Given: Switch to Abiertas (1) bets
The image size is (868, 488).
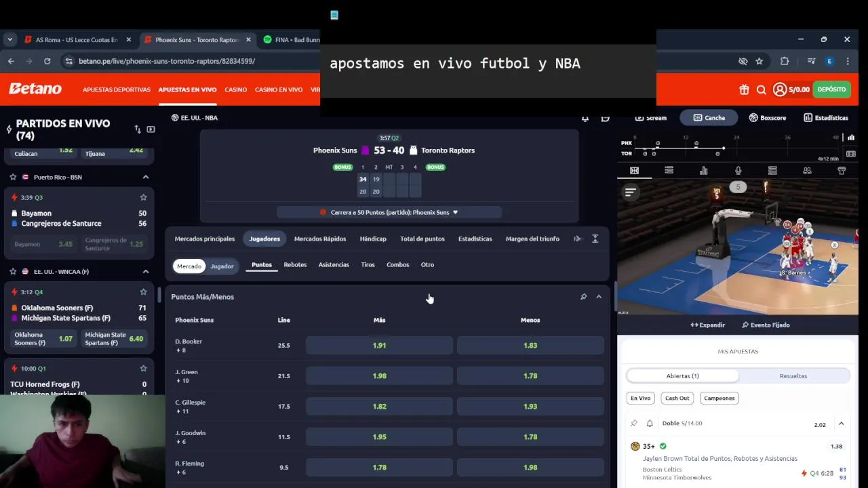Looking at the screenshot, I should [x=682, y=375].
